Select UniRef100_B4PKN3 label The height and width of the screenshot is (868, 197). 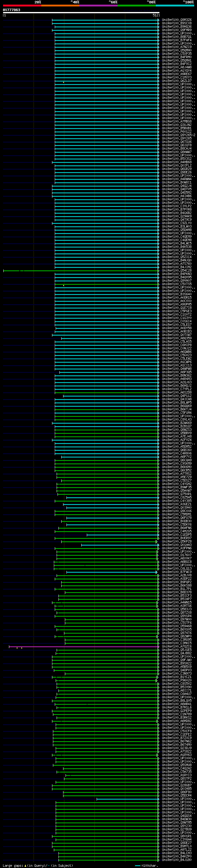[x=177, y=274]
